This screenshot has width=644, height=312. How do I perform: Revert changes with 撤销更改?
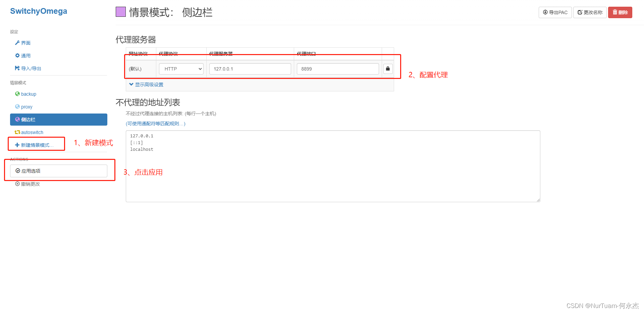(31, 184)
